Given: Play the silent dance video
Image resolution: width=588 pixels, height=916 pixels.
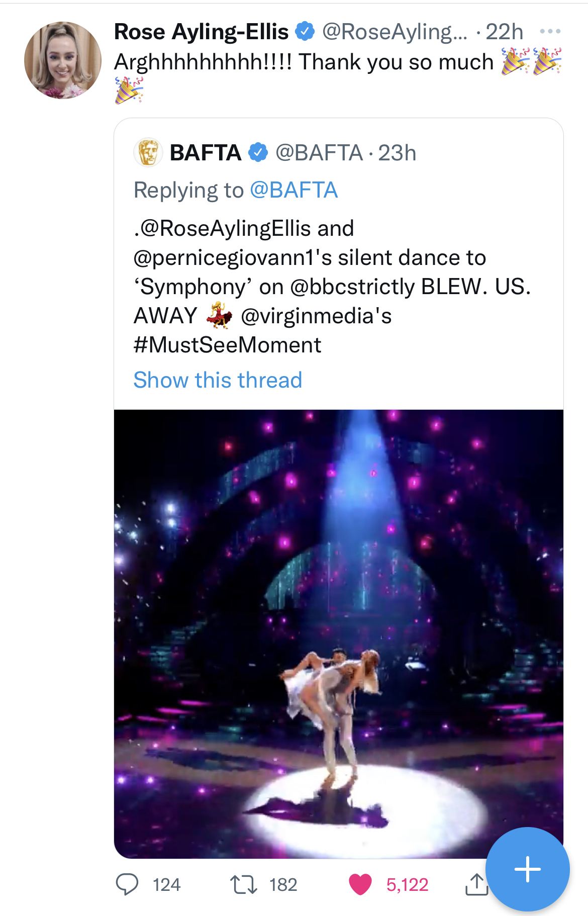Looking at the screenshot, I should coord(338,633).
